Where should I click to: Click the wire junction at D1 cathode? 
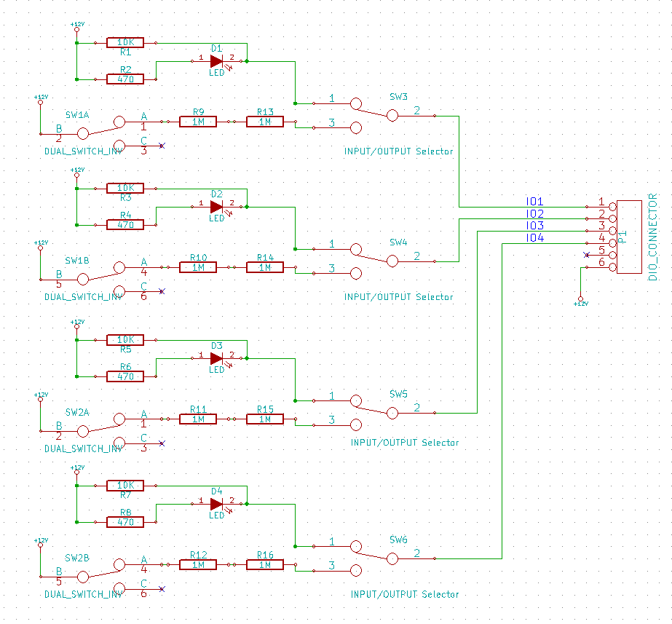[247, 61]
